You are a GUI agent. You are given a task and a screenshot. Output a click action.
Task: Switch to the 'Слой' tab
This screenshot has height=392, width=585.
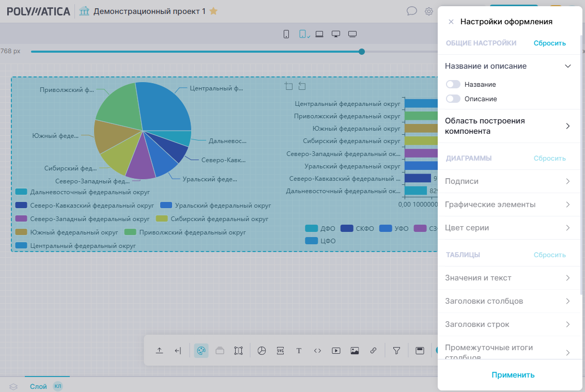pyautogui.click(x=38, y=386)
